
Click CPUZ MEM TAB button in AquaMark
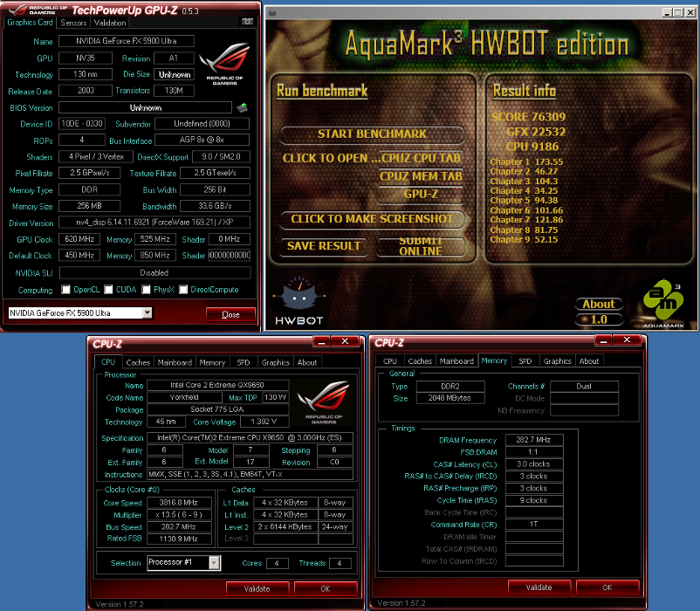pyautogui.click(x=421, y=176)
